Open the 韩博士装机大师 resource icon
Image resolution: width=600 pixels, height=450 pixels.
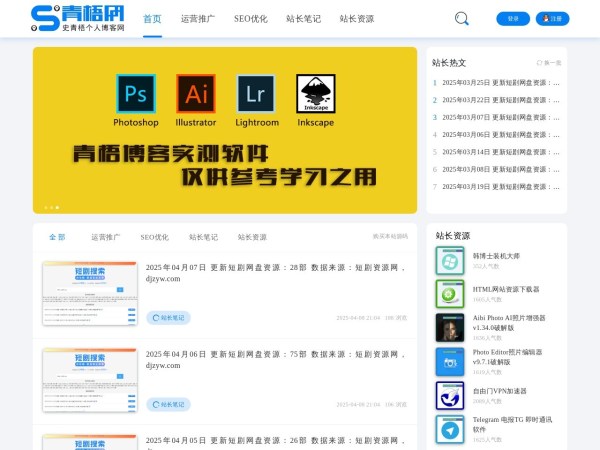click(x=449, y=261)
